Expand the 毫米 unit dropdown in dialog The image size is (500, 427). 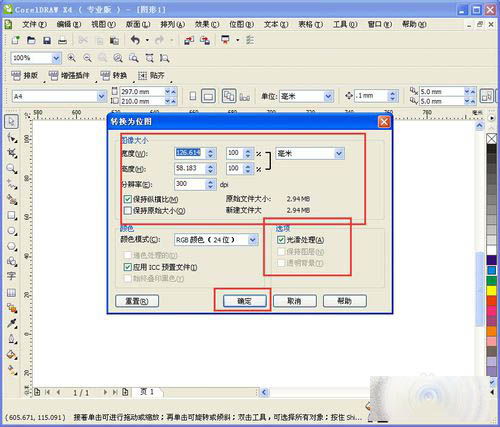[310, 154]
